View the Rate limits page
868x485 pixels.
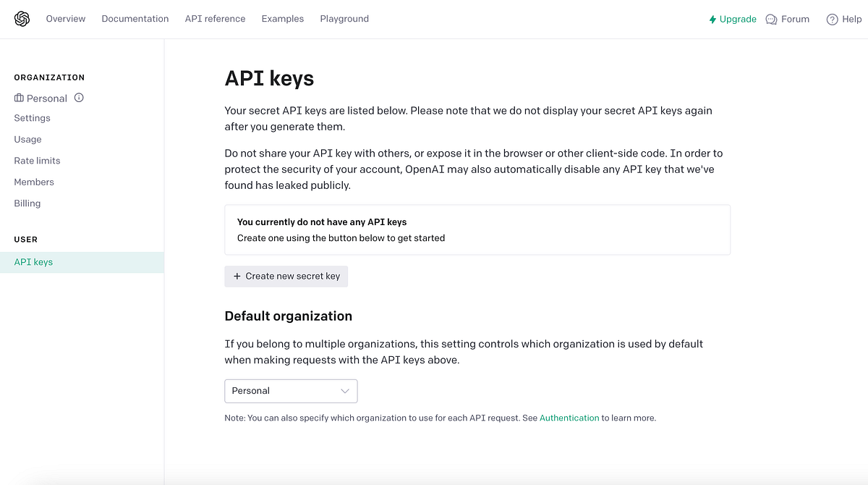[x=37, y=161]
